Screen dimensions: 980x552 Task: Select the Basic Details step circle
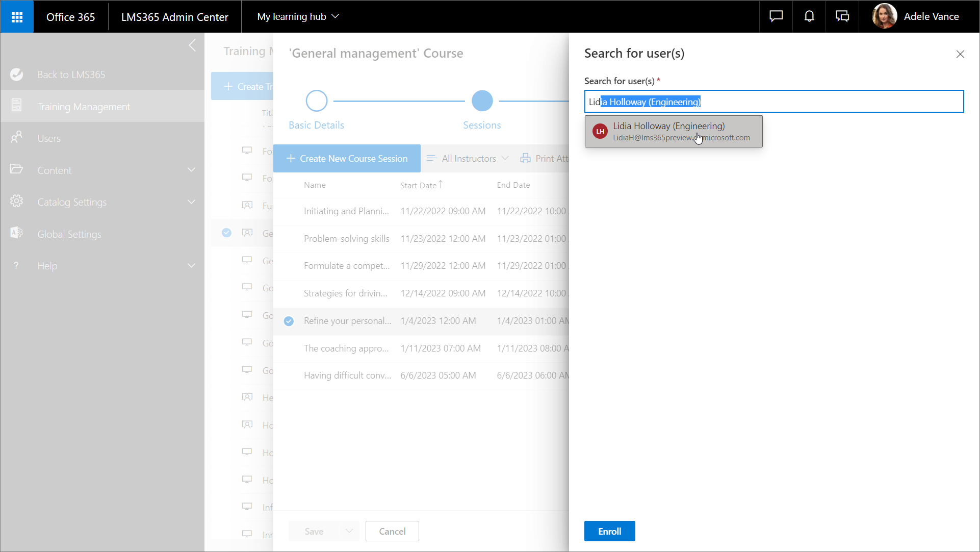coord(316,101)
